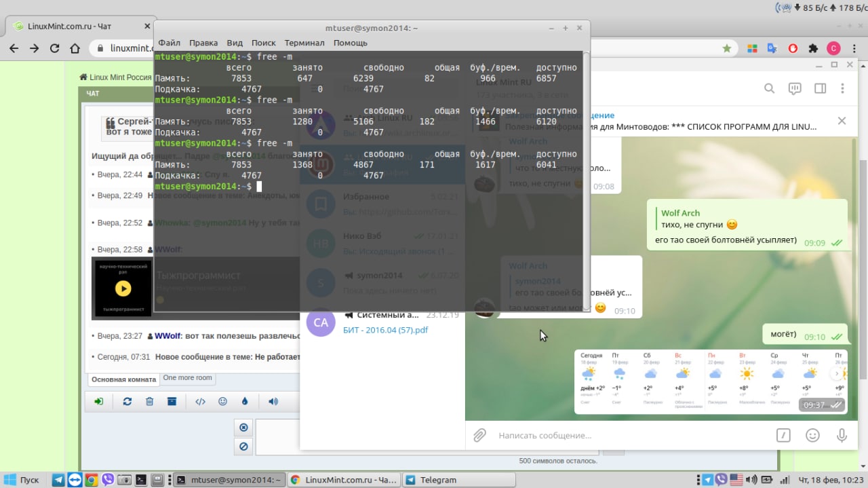
Task: Open Chrome home page button
Action: tap(75, 49)
